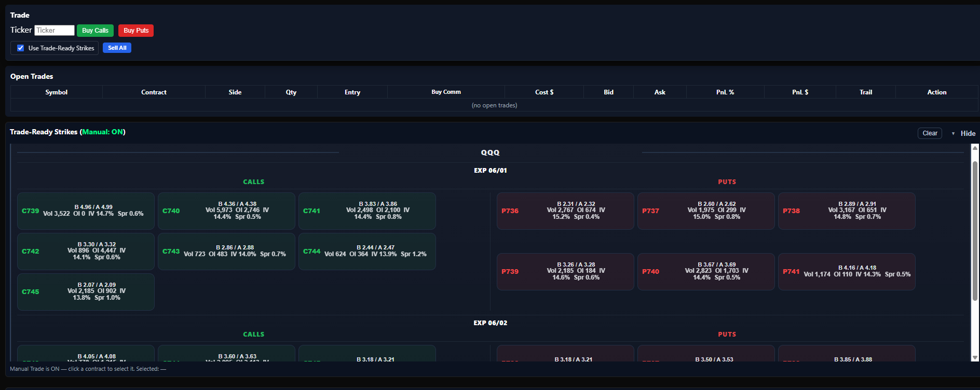The image size is (980, 390).
Task: Select the P741 put contract
Action: click(x=847, y=272)
